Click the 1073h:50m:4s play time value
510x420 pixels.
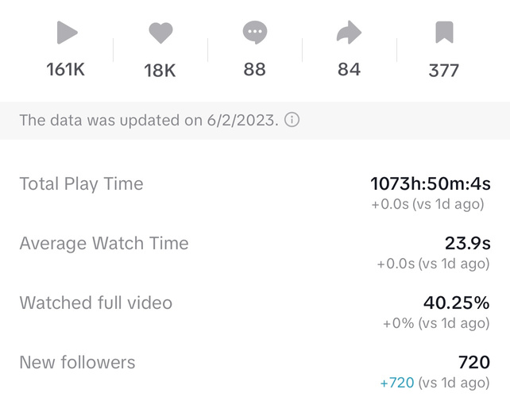(431, 184)
